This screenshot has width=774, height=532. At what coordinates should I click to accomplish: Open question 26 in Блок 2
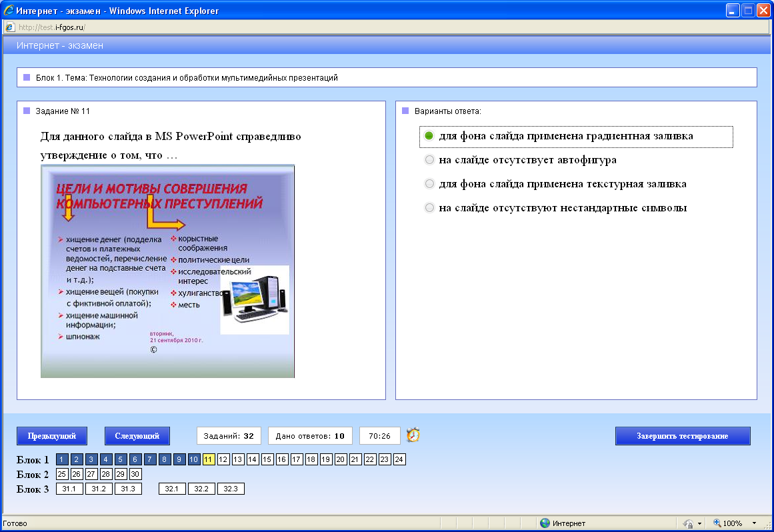pos(77,474)
